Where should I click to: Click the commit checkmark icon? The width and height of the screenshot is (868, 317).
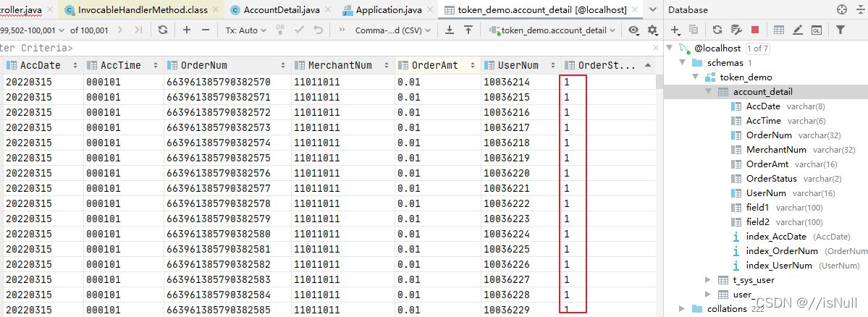point(300,30)
